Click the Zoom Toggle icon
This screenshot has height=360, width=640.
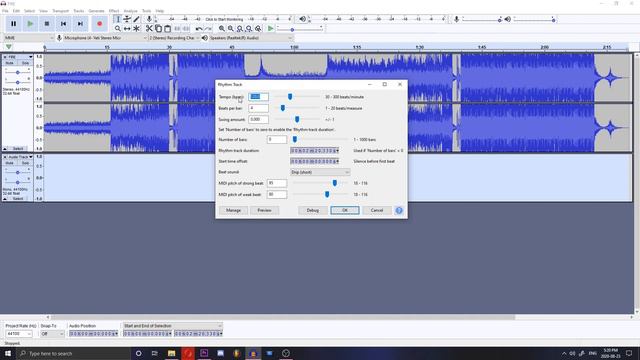tap(258, 29)
